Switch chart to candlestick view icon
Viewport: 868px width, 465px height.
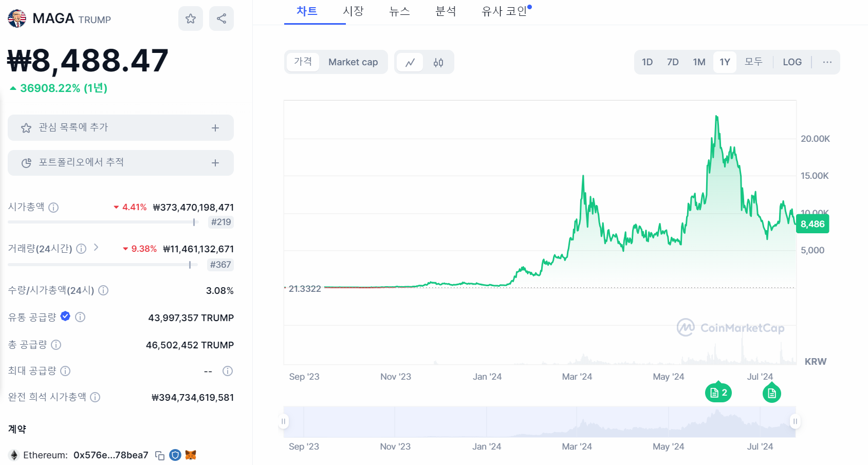(438, 62)
